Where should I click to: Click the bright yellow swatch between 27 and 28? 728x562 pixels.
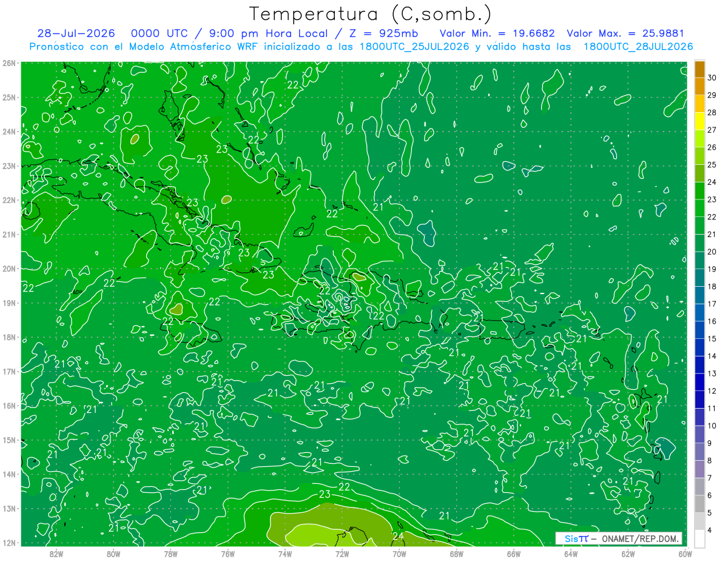click(x=699, y=121)
